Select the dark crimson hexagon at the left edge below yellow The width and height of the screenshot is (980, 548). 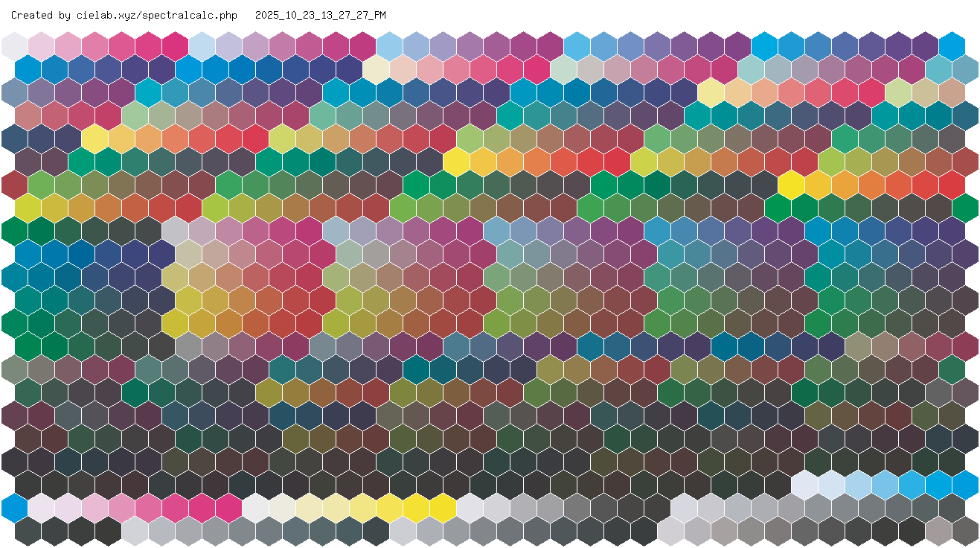15,185
